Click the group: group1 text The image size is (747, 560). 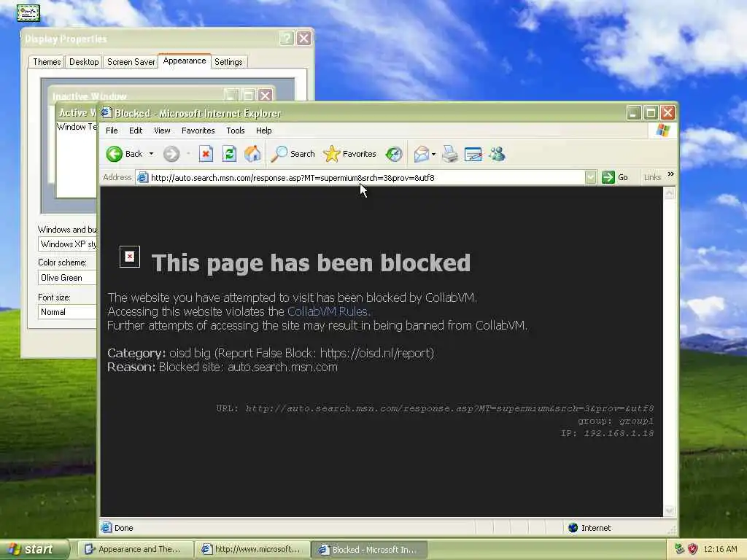(x=616, y=421)
